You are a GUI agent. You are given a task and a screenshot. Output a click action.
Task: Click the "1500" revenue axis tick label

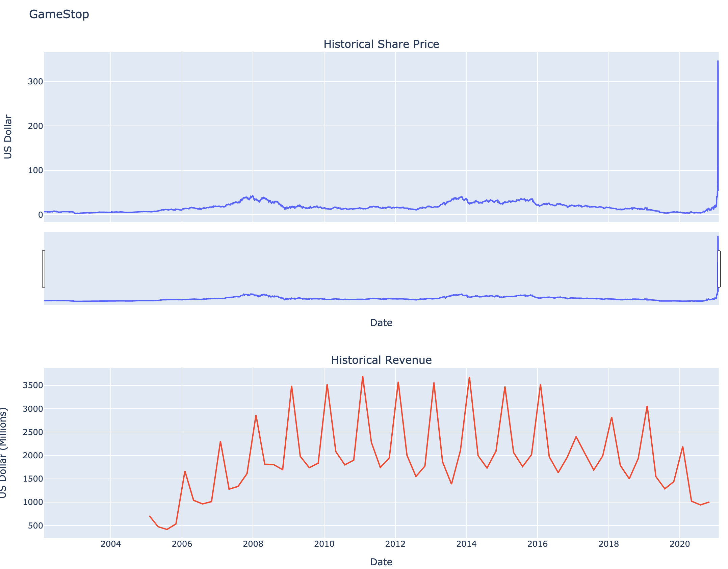pyautogui.click(x=33, y=479)
